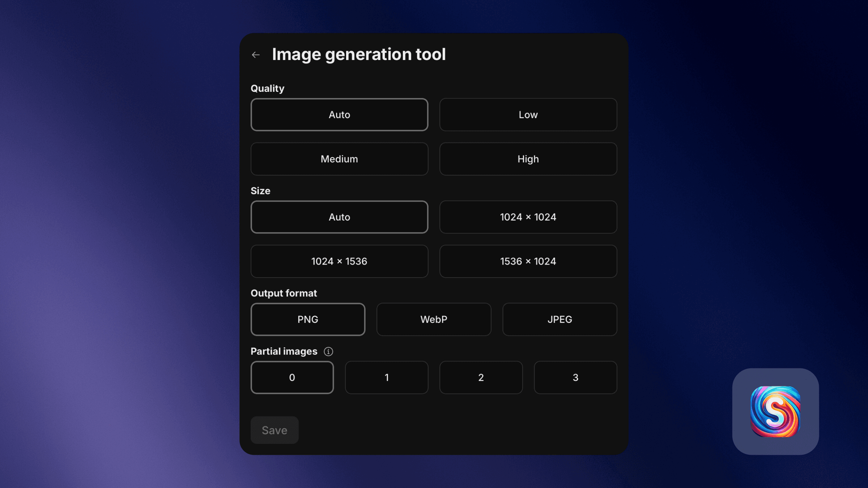The width and height of the screenshot is (868, 488).
Task: Set Partial images to 0
Action: [292, 377]
